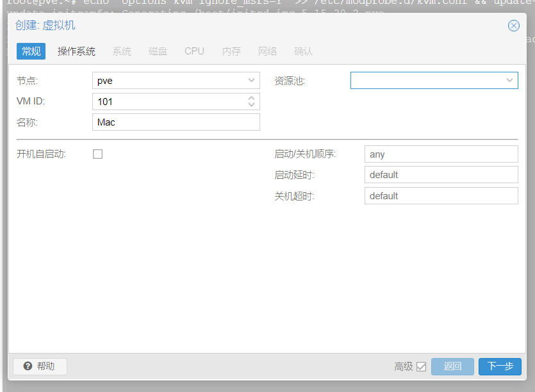
Task: Toggle the 高级 advanced checkbox
Action: (421, 366)
